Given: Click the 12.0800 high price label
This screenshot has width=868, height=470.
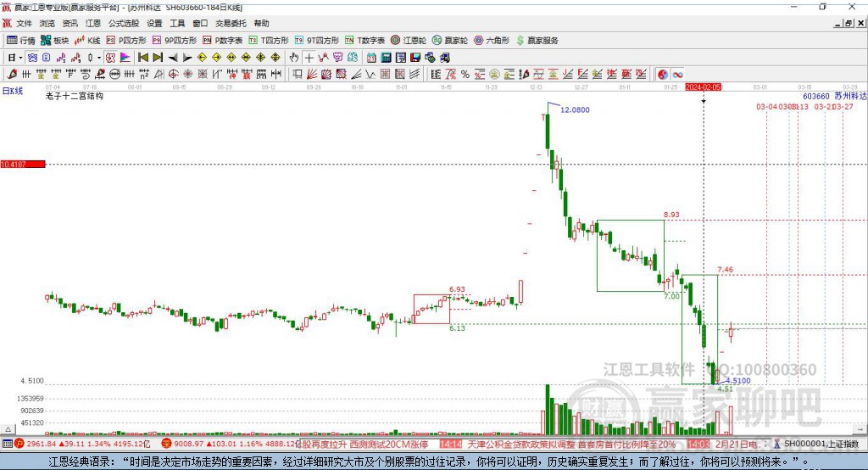Looking at the screenshot, I should tap(576, 109).
